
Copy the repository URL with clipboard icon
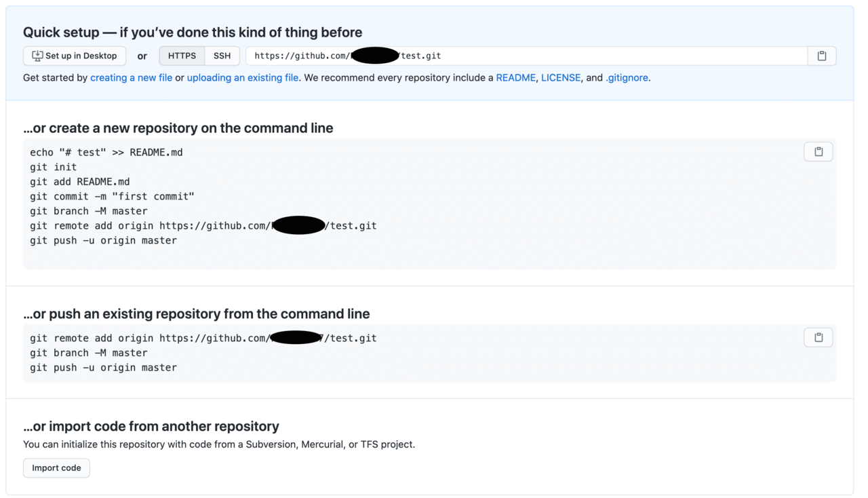(822, 56)
